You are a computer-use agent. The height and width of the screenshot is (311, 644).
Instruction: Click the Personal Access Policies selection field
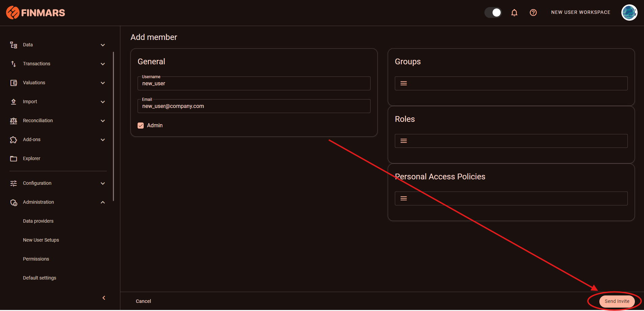(x=511, y=198)
